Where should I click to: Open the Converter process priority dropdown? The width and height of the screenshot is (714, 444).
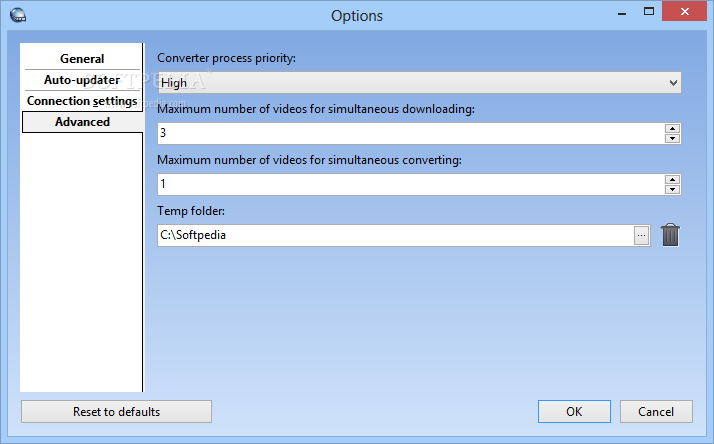pos(419,82)
